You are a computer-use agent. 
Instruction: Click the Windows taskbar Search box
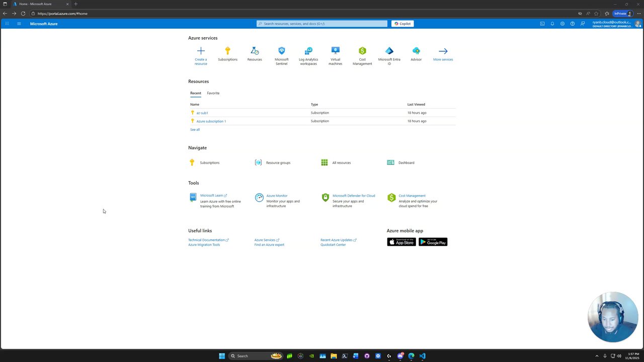pos(256,356)
